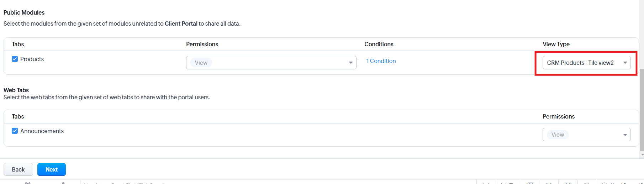Select the View tag in Announcements permissions
This screenshot has width=644, height=184.
558,135
